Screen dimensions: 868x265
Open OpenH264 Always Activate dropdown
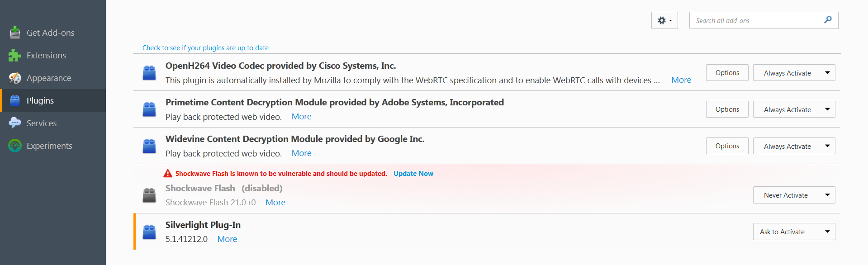tap(794, 73)
